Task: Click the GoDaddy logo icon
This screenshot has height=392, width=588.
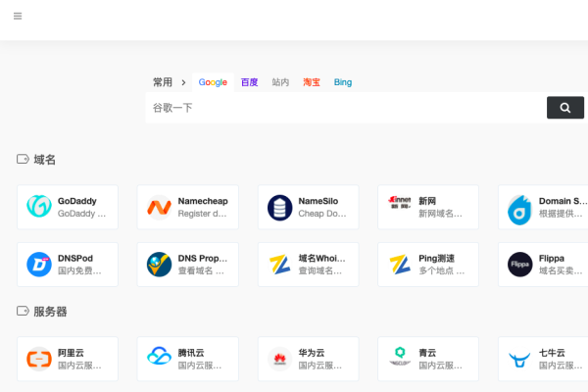Action: tap(39, 206)
